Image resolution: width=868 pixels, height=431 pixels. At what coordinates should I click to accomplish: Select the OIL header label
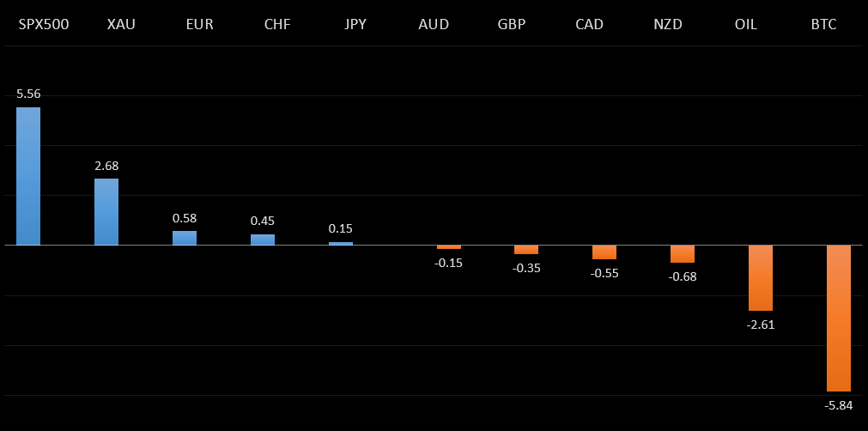(746, 24)
